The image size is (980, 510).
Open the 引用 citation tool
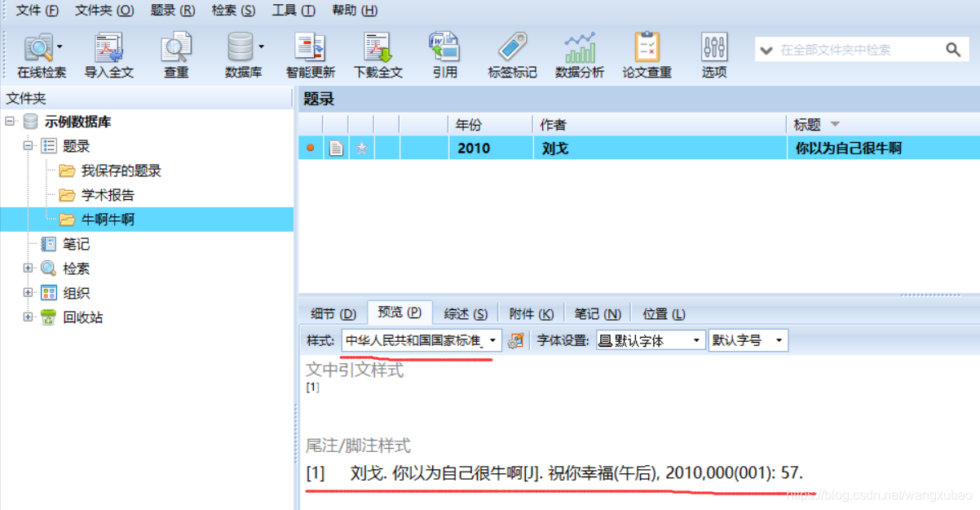click(x=444, y=55)
